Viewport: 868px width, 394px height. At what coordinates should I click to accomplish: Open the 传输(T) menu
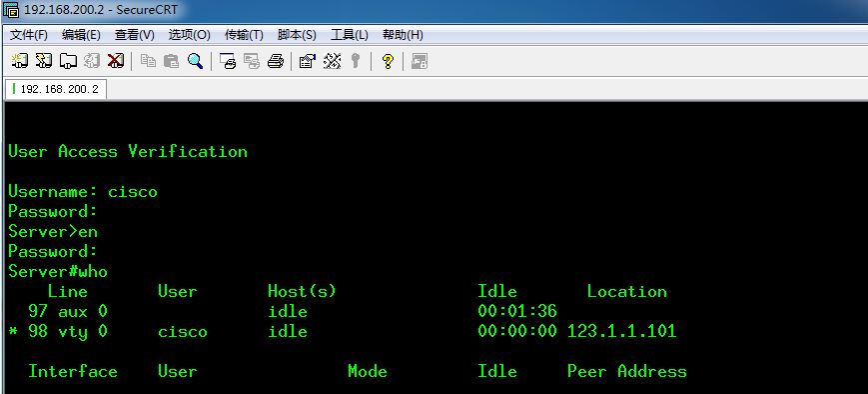click(x=244, y=35)
